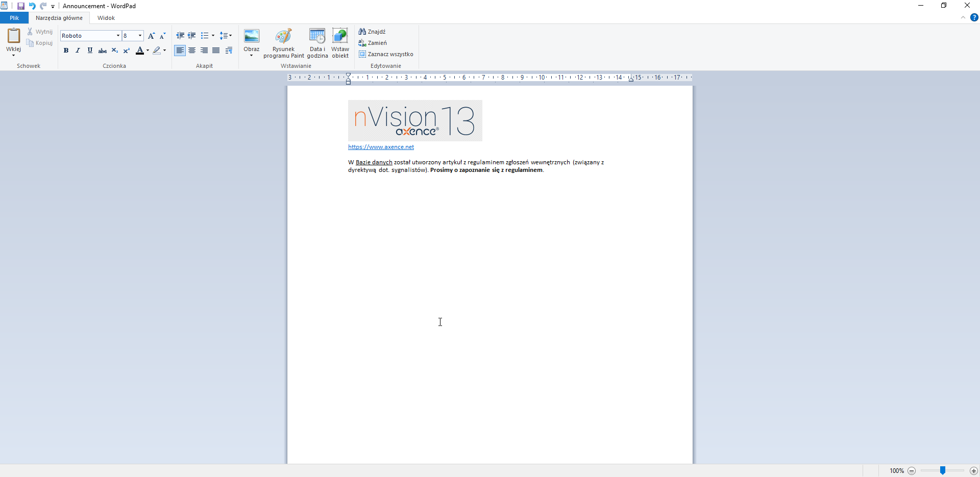Select all text with Zaznacz wszystko
This screenshot has height=477, width=980.
click(x=386, y=54)
